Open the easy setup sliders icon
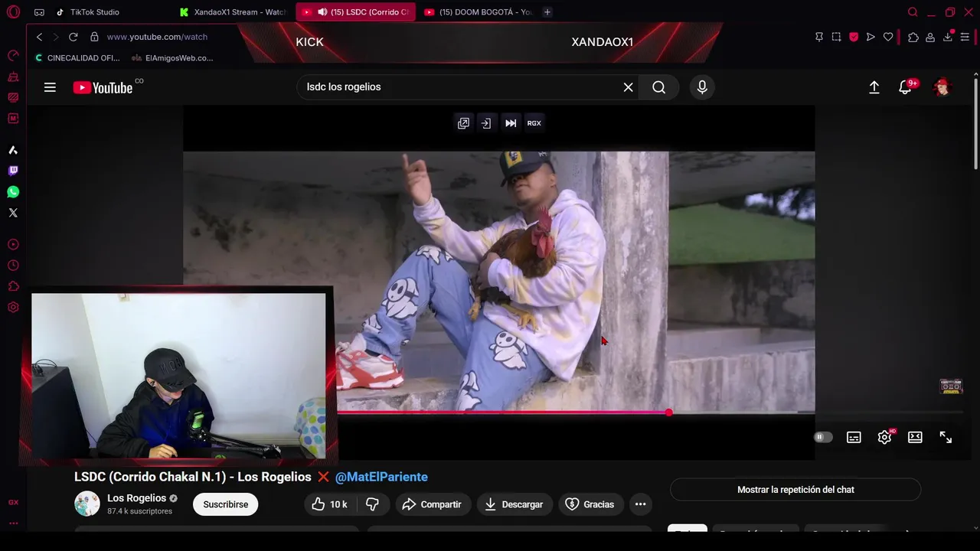Image resolution: width=980 pixels, height=551 pixels. coord(966,37)
